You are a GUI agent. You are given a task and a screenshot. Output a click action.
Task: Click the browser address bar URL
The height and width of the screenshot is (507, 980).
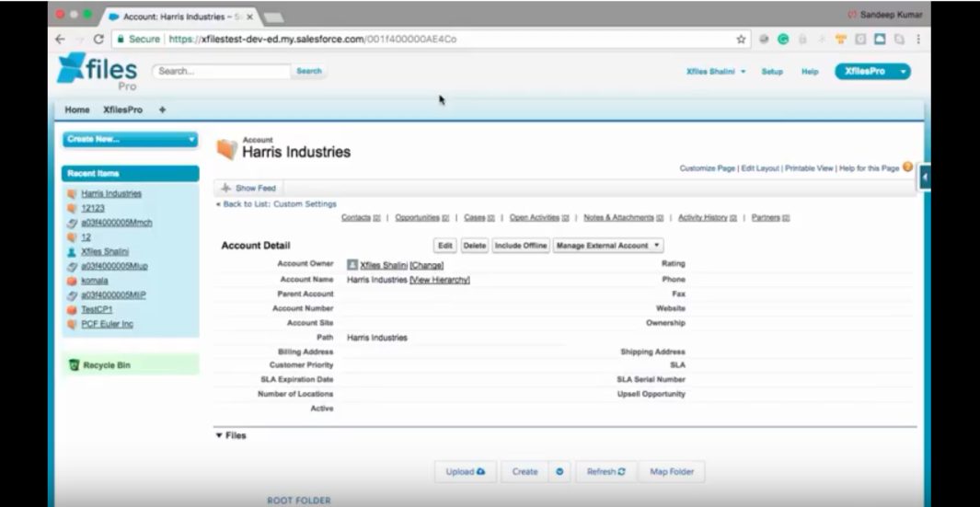coord(313,39)
